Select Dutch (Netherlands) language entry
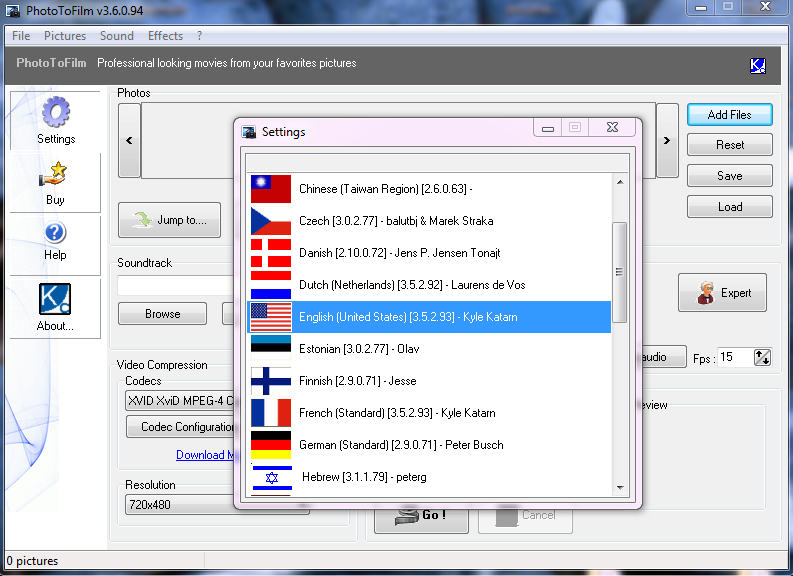The image size is (793, 576). pos(429,285)
